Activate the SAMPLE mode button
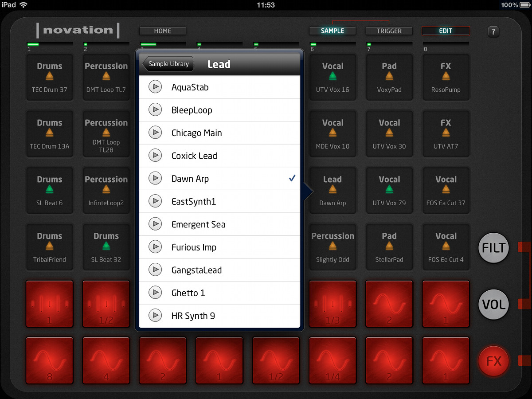This screenshot has width=532, height=399. (x=332, y=31)
